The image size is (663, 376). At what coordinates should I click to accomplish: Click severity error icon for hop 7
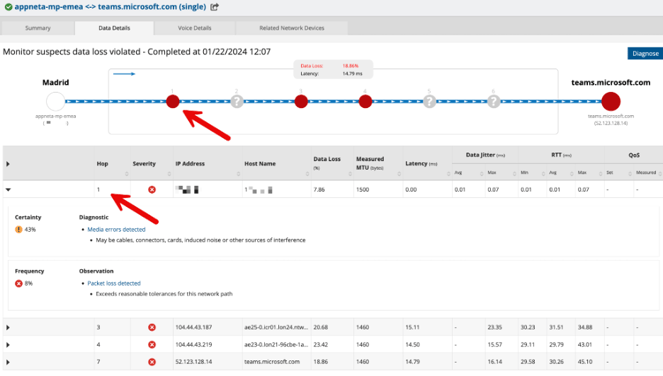[152, 362]
